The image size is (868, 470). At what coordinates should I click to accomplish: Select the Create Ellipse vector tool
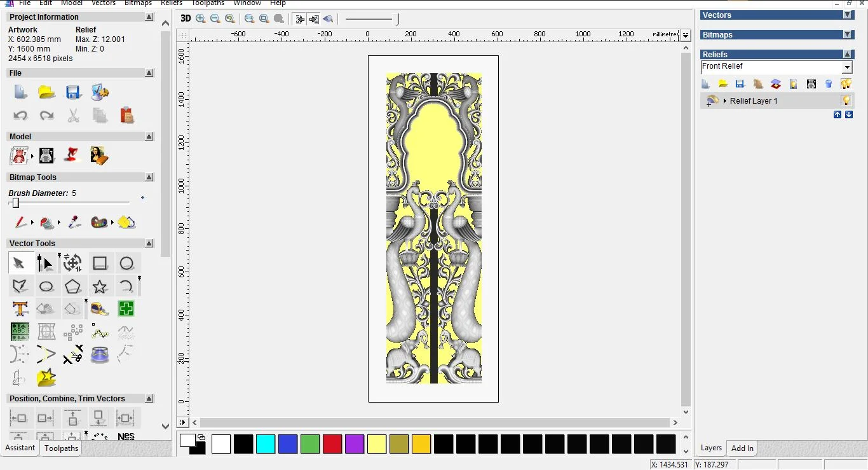46,286
